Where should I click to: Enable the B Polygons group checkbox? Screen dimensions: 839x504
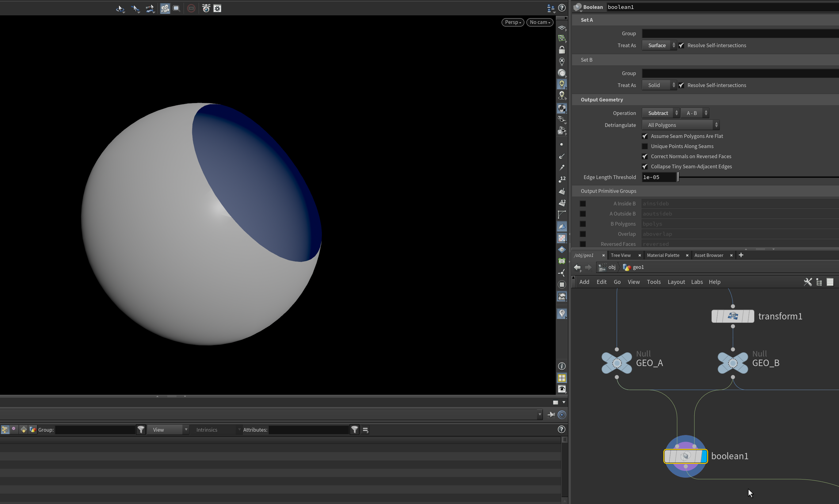[x=583, y=224]
